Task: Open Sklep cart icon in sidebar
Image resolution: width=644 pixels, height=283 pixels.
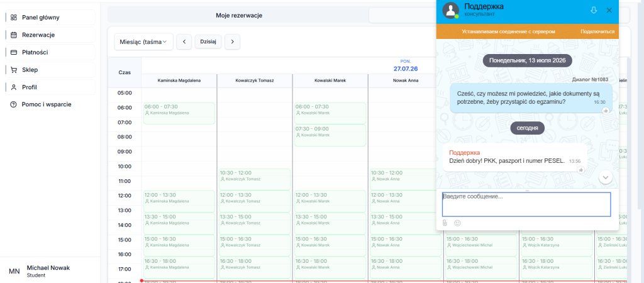Action: pos(14,70)
